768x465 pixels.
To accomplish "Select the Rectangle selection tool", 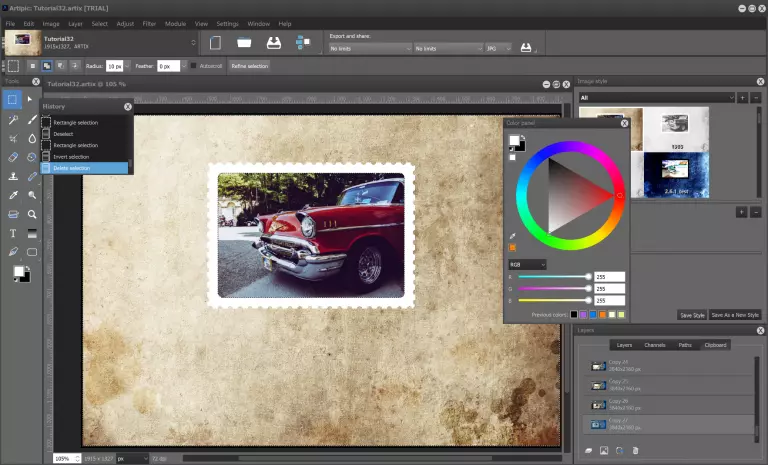I will click(x=13, y=100).
